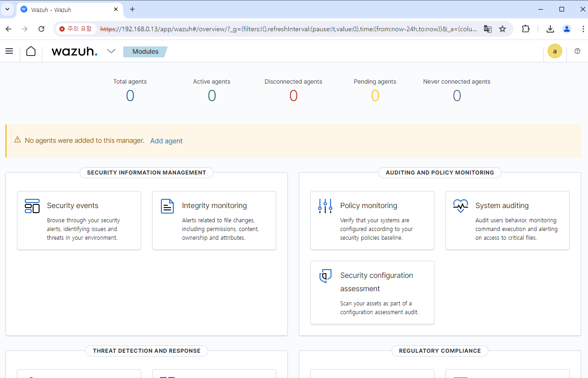Click the Integrity monitoring description text
Image resolution: width=588 pixels, height=378 pixels.
tap(220, 229)
